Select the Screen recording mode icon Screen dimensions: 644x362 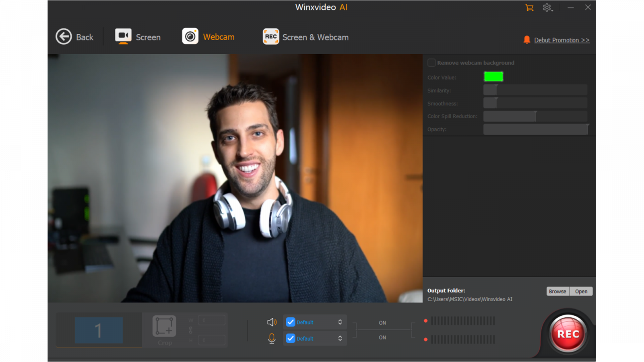[123, 36]
